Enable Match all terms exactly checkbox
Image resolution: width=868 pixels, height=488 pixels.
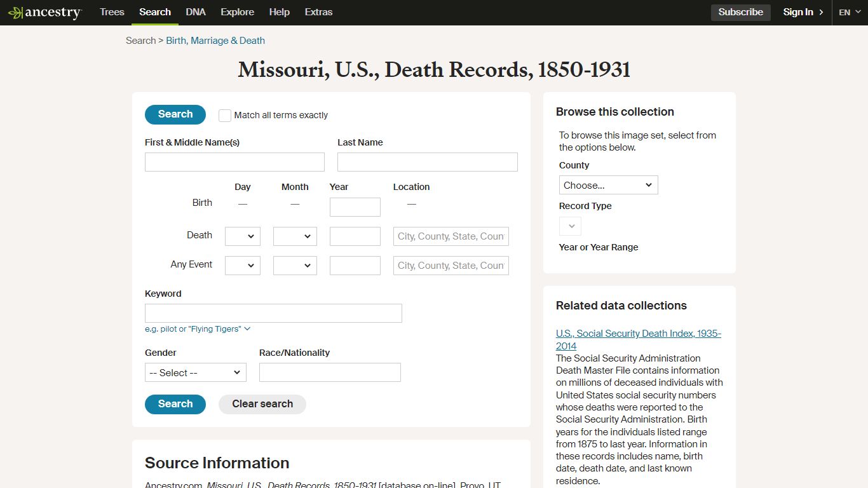coord(225,116)
